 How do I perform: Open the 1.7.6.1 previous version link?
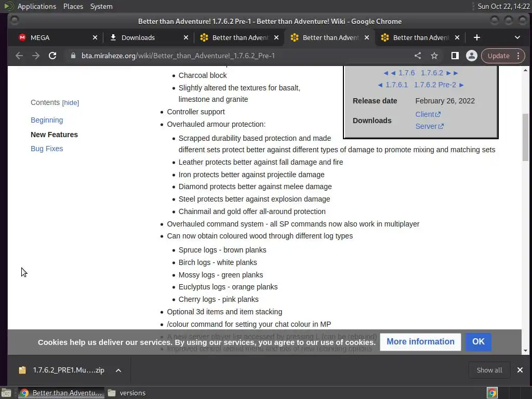396,85
